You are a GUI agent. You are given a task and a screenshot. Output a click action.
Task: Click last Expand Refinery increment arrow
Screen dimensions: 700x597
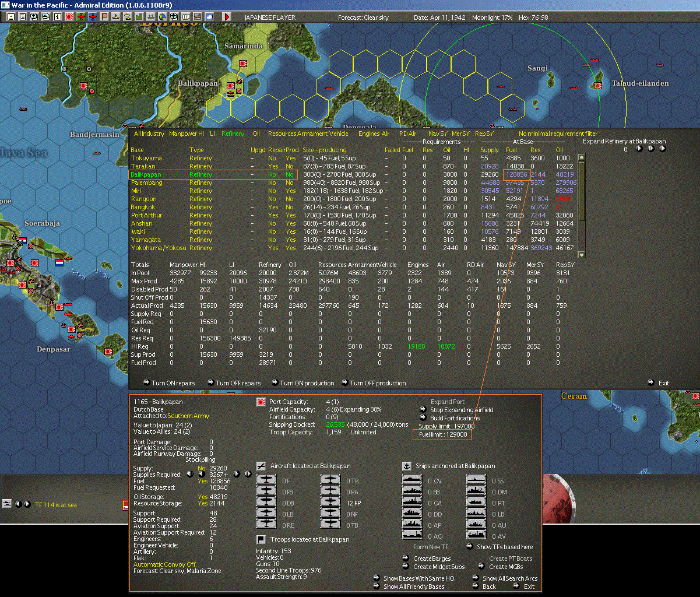tap(662, 149)
